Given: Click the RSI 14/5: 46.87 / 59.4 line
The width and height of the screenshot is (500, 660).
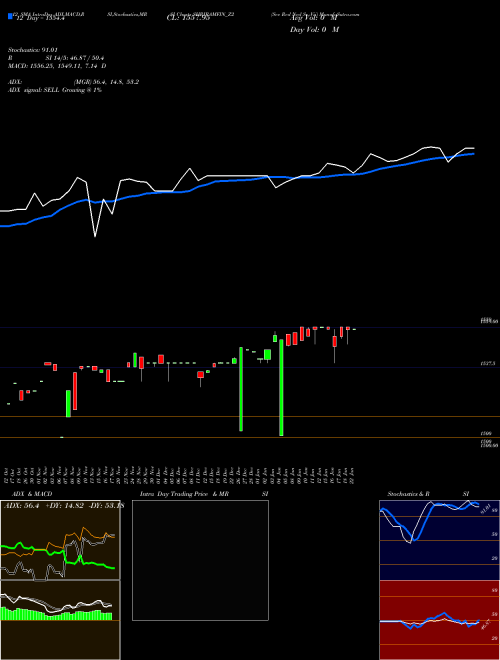Looking at the screenshot, I should [56, 58].
